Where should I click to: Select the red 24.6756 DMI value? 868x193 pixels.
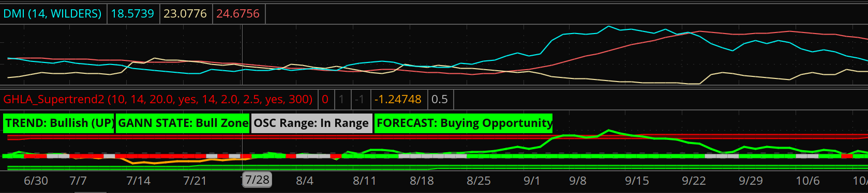point(238,13)
